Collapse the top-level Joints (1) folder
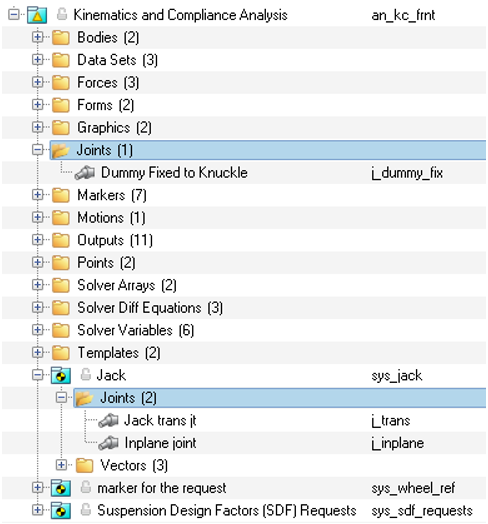This screenshot has width=488, height=524. [x=37, y=149]
